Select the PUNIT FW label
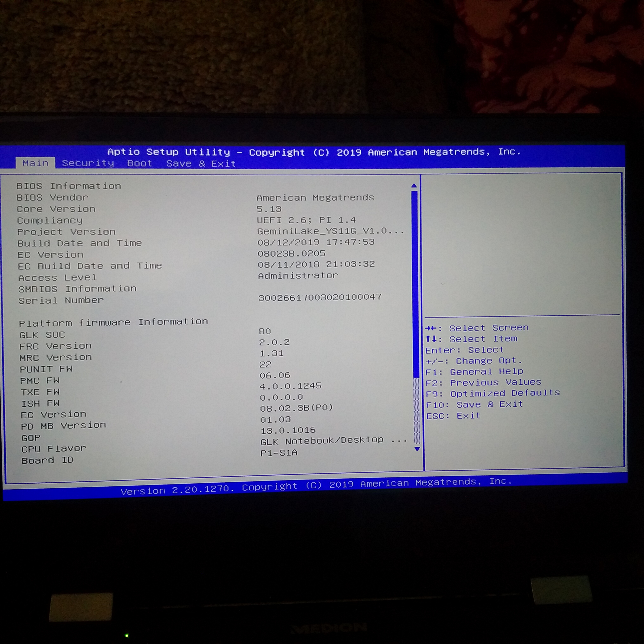644x644 pixels. tap(46, 369)
